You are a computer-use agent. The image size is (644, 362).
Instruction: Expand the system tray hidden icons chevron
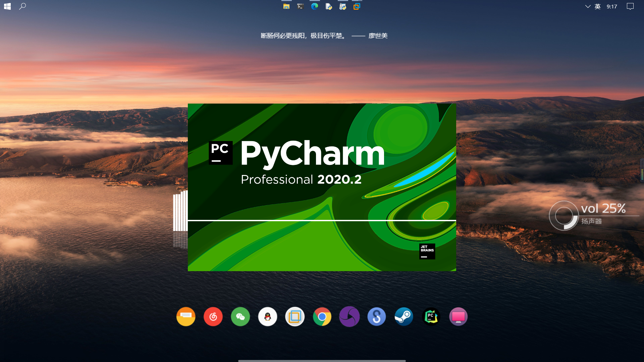click(588, 6)
